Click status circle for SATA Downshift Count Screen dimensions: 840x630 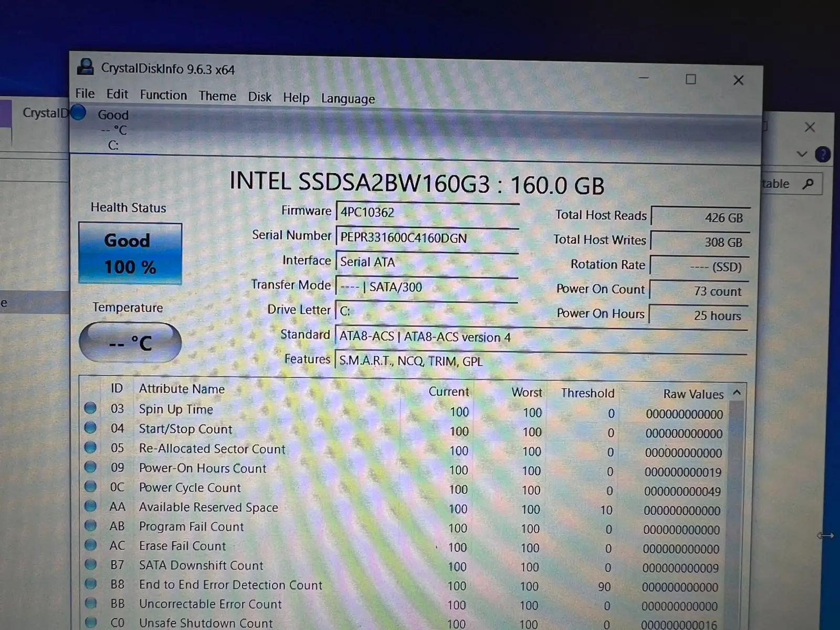click(x=90, y=564)
